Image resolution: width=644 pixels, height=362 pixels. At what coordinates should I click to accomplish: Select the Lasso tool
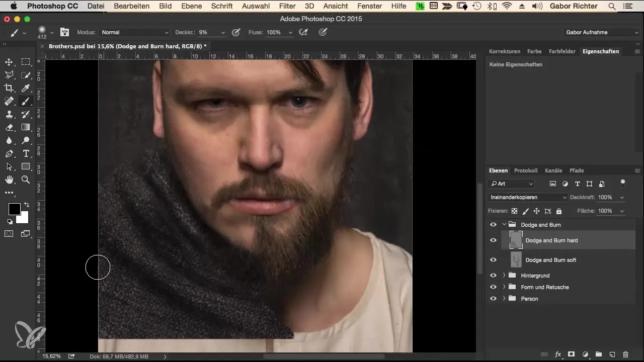[x=9, y=75]
